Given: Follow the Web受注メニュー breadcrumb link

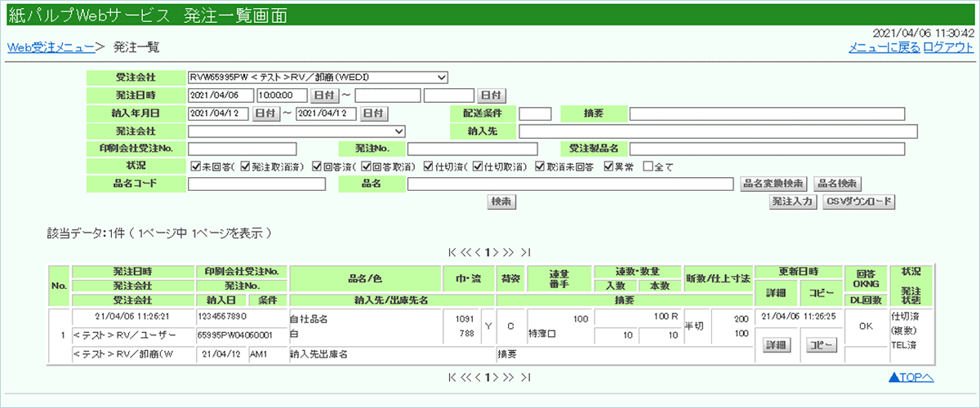Looking at the screenshot, I should tap(51, 47).
